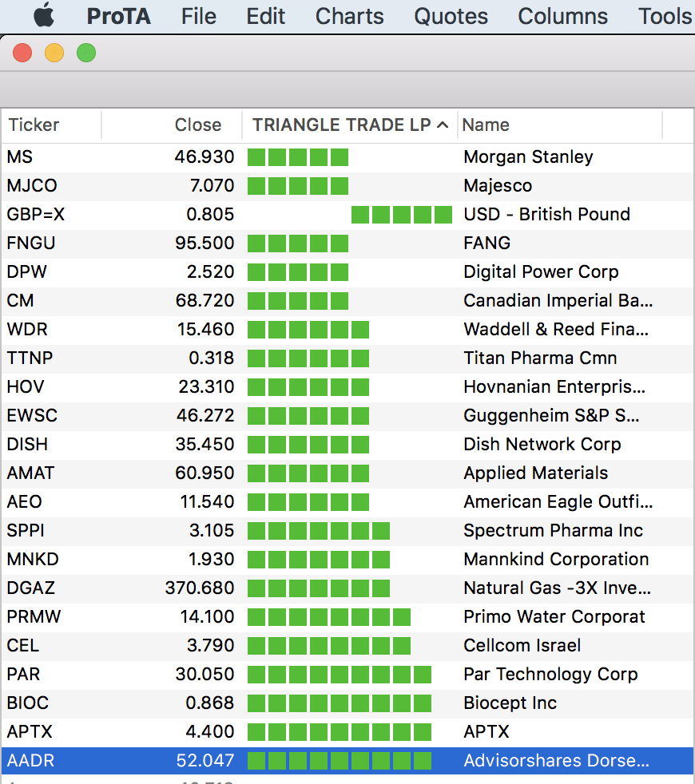The width and height of the screenshot is (695, 784).
Task: Select the PRMW ticker
Action: click(x=34, y=617)
